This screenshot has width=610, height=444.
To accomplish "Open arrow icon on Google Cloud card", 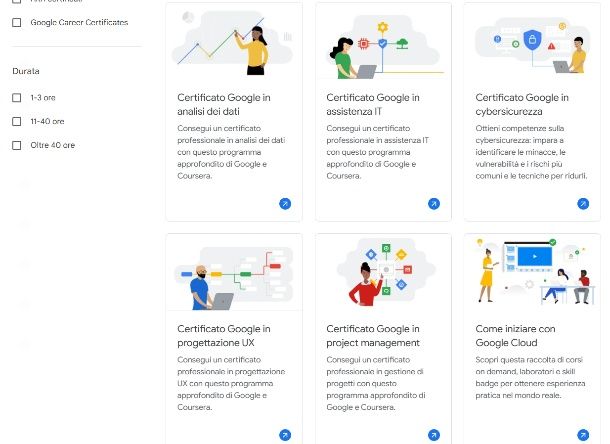I will pyautogui.click(x=583, y=435).
